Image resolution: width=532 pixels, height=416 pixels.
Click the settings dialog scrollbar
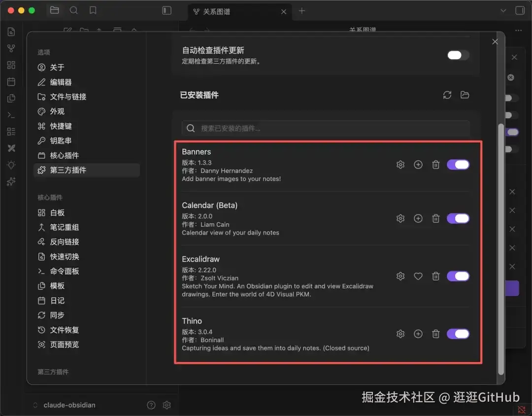501,249
